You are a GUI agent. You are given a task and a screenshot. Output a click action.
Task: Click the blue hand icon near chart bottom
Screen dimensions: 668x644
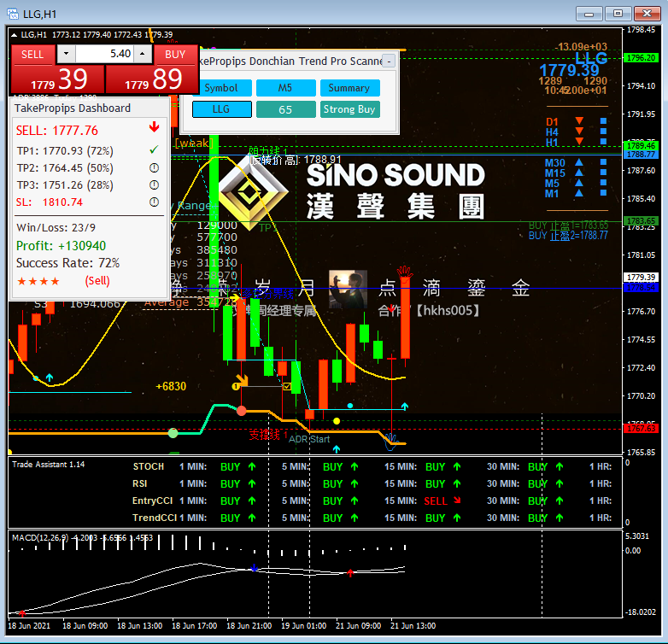pyautogui.click(x=390, y=441)
